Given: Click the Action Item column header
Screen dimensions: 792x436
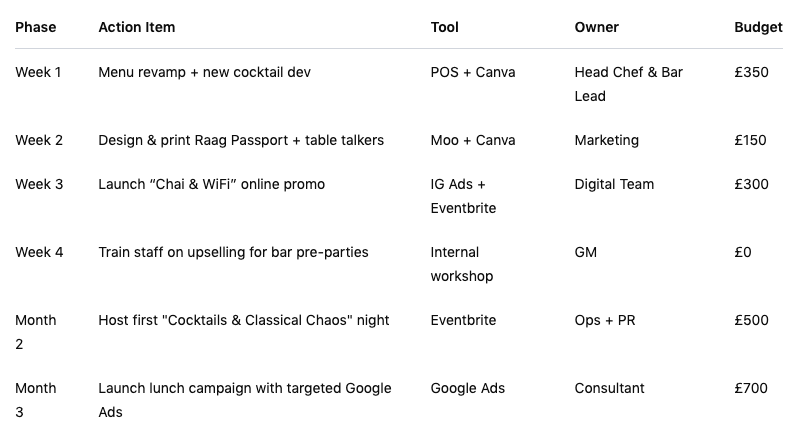Looking at the screenshot, I should coord(136,27).
